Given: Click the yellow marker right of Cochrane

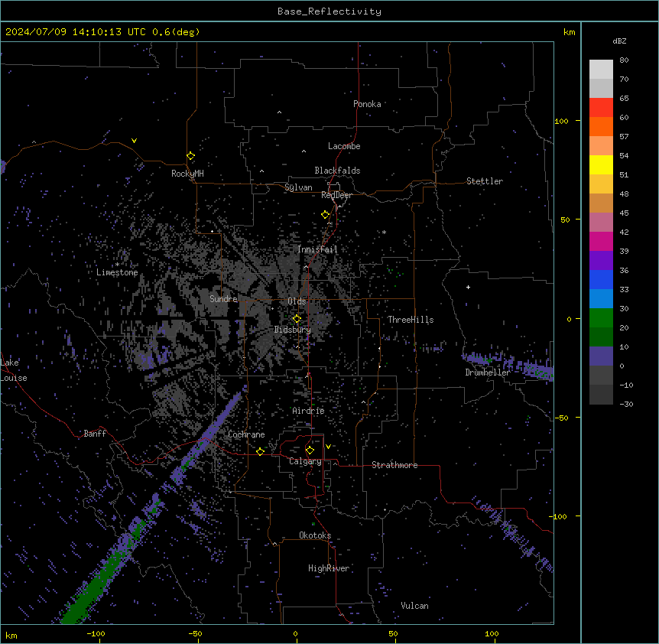Looking at the screenshot, I should tap(260, 451).
